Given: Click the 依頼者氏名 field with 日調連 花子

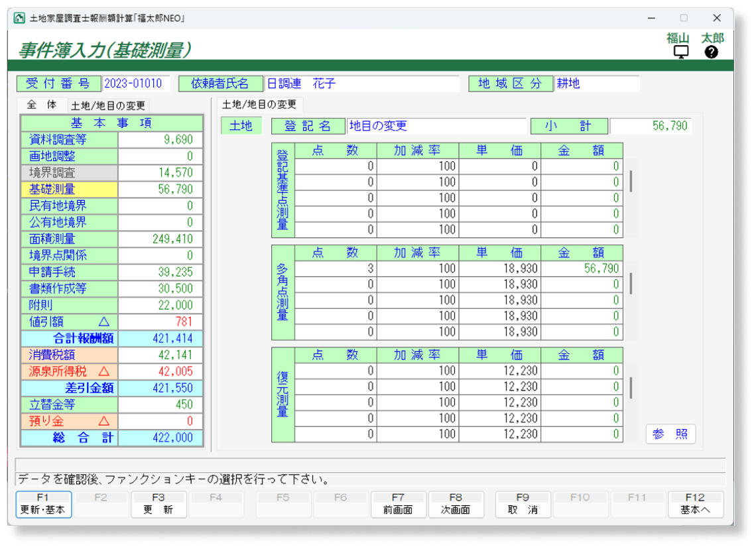Looking at the screenshot, I should coord(361,84).
